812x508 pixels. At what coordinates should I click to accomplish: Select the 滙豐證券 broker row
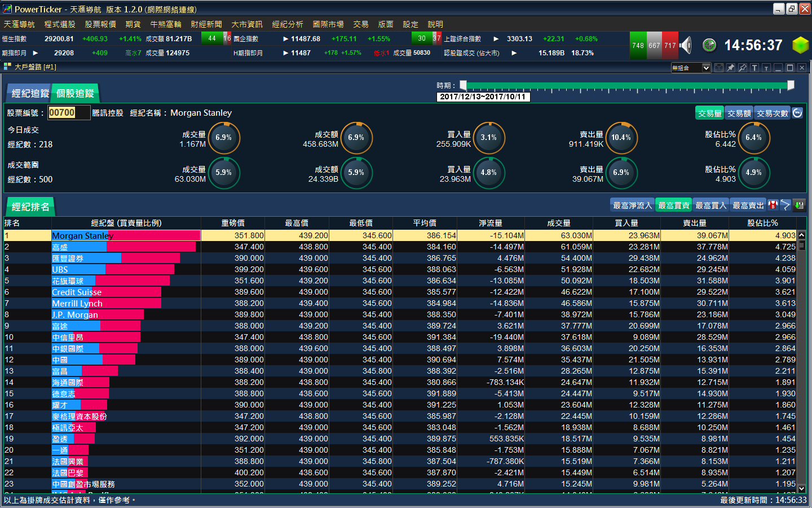[400, 258]
